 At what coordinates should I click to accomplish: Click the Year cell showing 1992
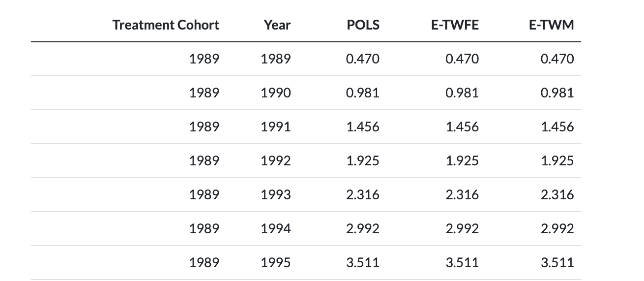[276, 161]
